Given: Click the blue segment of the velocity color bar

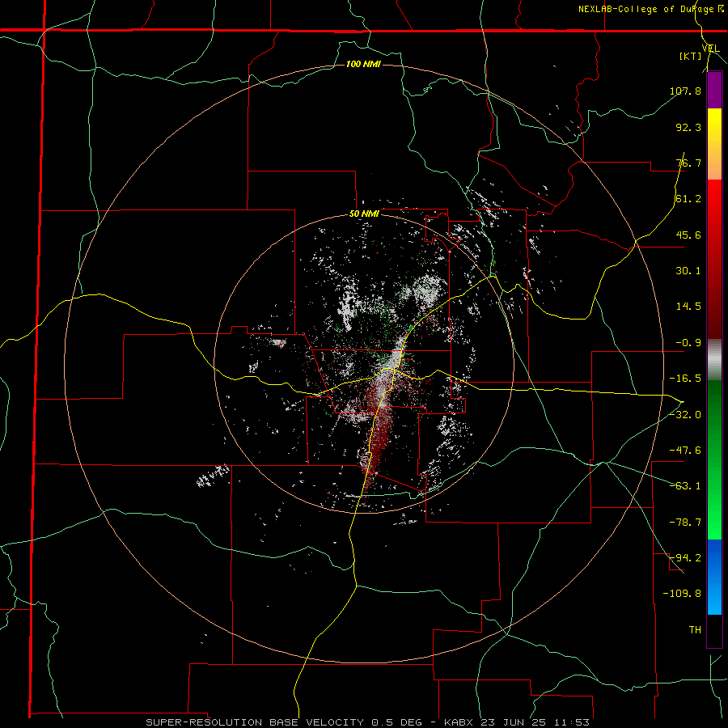Looking at the screenshot, I should point(714,577).
